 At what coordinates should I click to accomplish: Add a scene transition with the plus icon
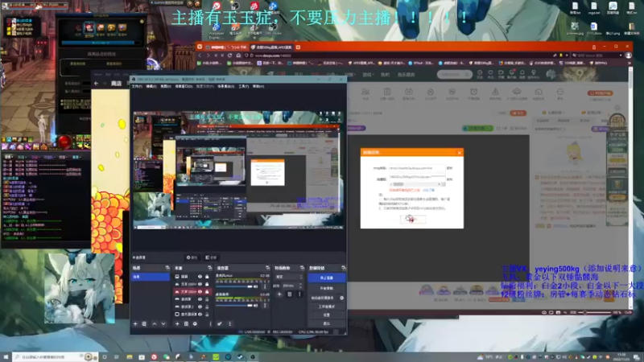click(279, 294)
